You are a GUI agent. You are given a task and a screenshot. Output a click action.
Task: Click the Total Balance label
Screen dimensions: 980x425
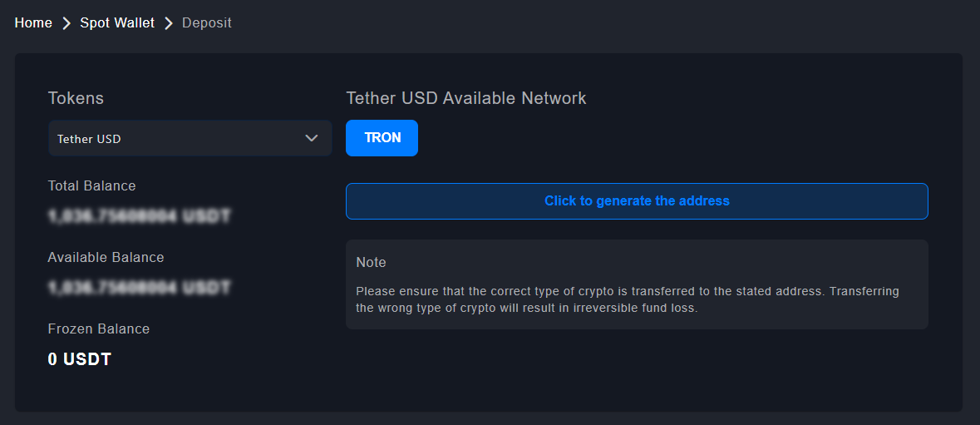pos(91,185)
